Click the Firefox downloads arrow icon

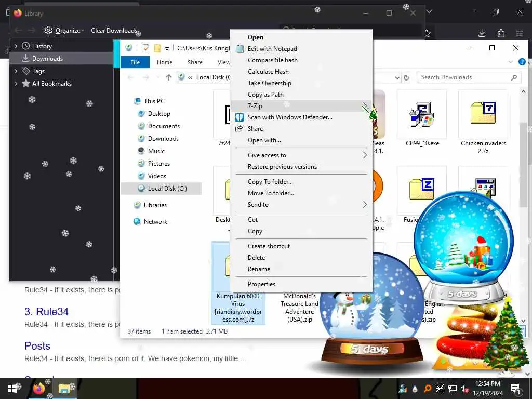click(x=482, y=33)
